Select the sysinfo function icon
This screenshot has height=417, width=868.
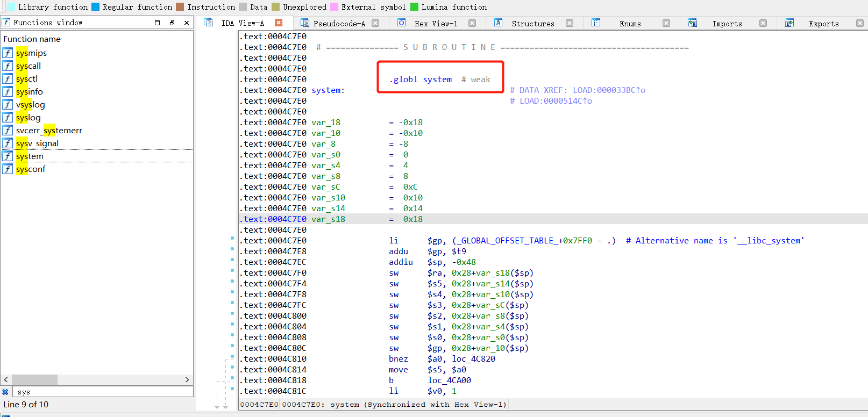8,91
